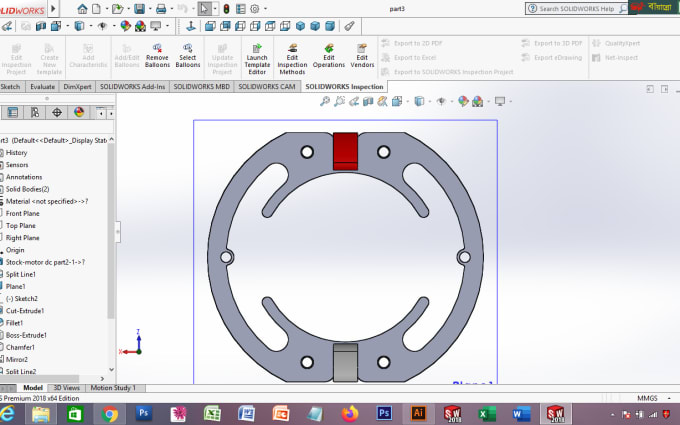680x425 pixels.
Task: Open File Properties list icon beside Rebuild
Action: (240, 8)
